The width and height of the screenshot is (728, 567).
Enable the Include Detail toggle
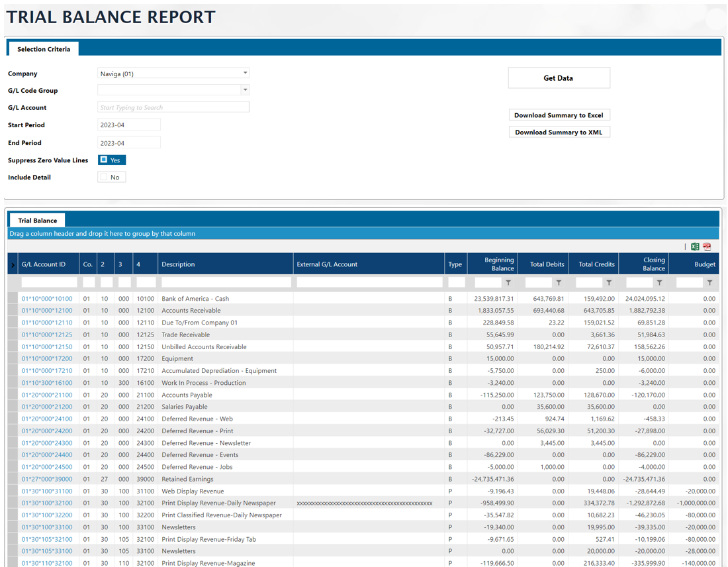pyautogui.click(x=111, y=178)
